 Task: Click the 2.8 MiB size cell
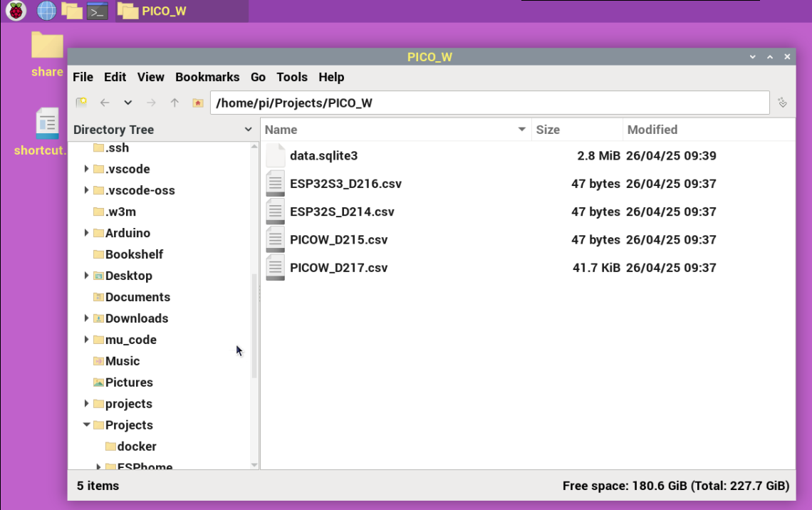click(x=598, y=156)
